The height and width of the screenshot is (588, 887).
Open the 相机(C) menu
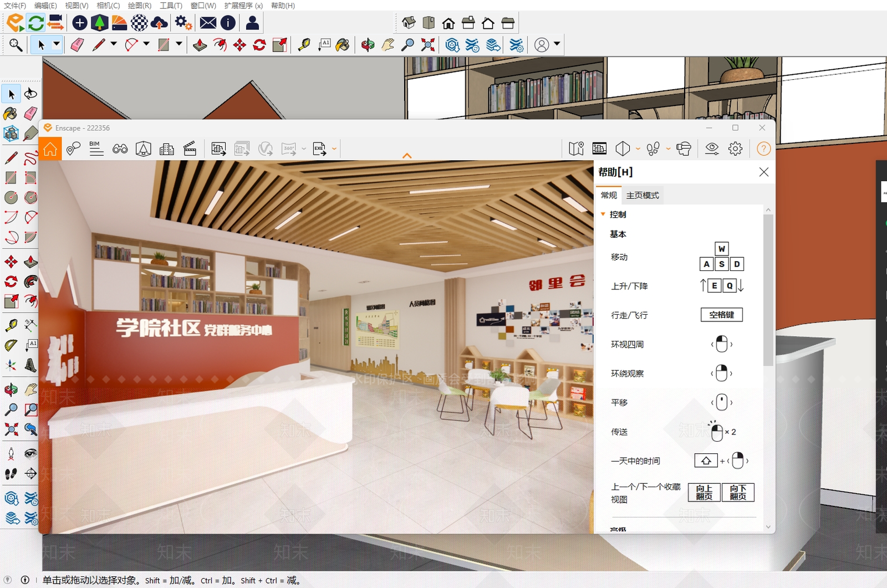point(108,6)
